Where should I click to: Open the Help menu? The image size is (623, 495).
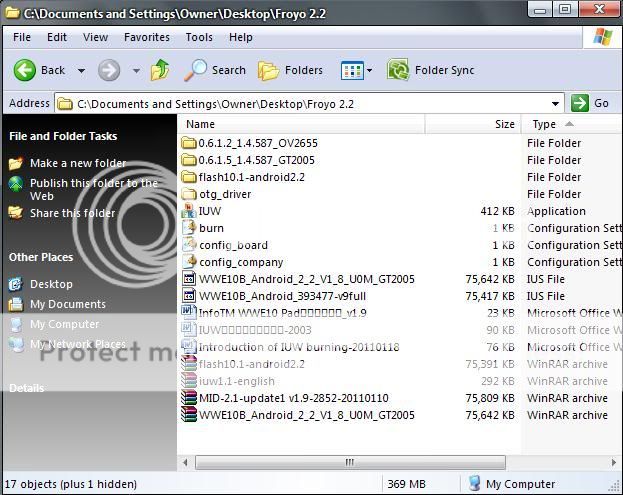(241, 37)
